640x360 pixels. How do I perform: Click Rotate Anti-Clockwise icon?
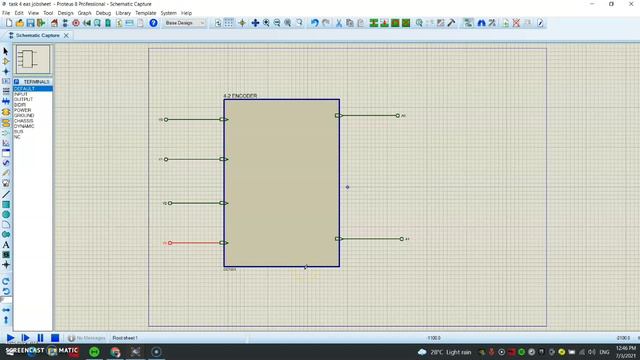click(x=6, y=291)
